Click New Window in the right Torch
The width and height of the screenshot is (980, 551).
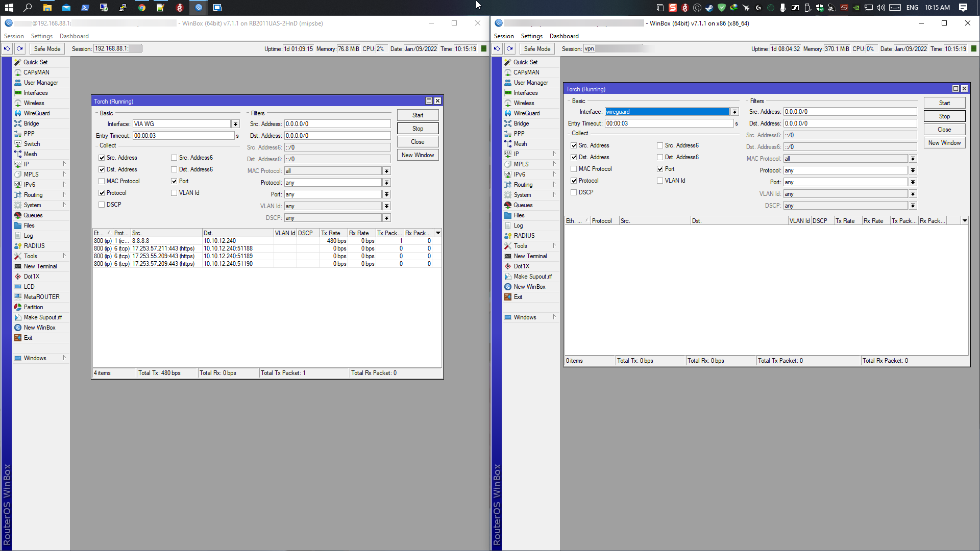[x=944, y=143]
